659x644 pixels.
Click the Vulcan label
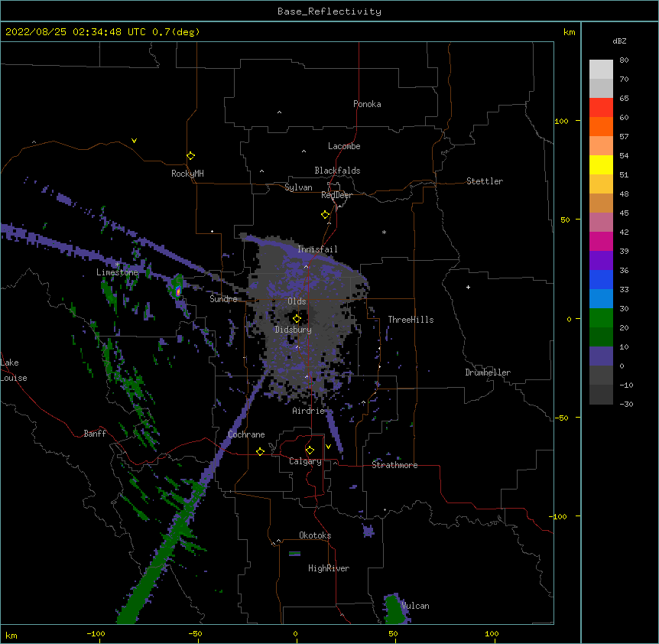(415, 606)
